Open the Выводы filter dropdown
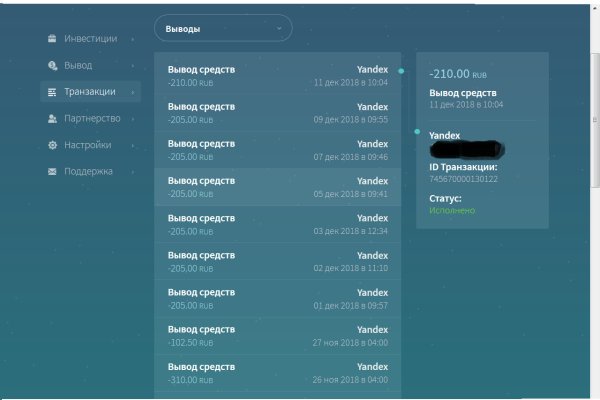The width and height of the screenshot is (600, 400). pos(223,29)
